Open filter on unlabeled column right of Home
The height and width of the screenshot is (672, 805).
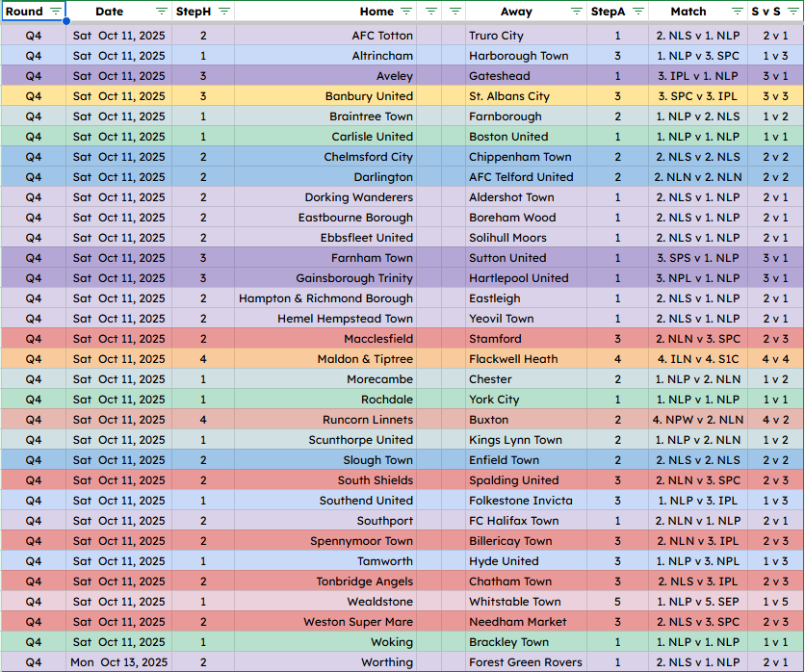[x=431, y=12]
